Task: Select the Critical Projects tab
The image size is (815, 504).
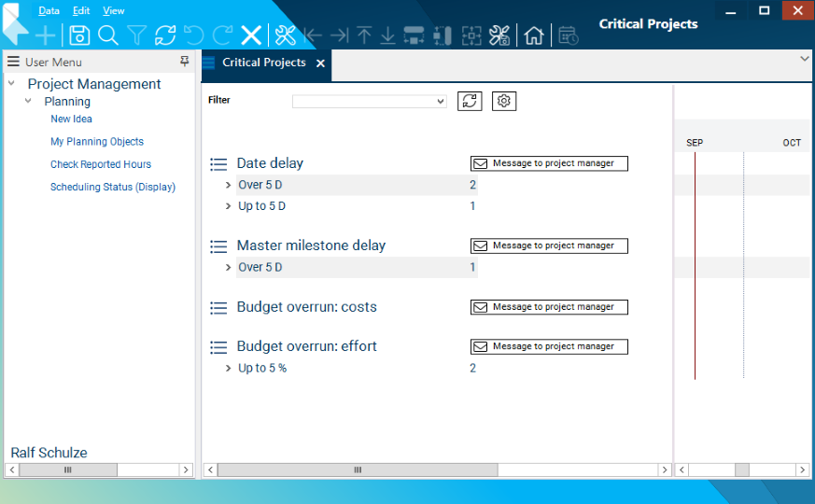Action: click(x=264, y=63)
